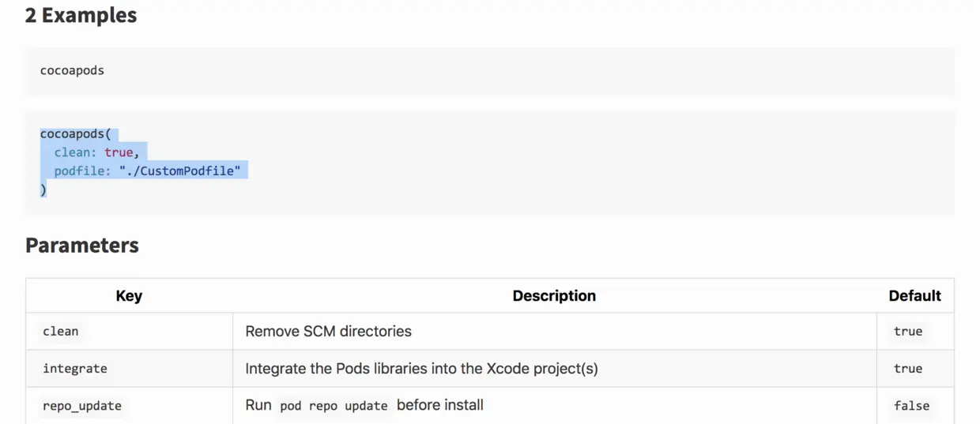Click the "Remove SCM directories" description
Viewport: 980px width, 424px height.
(328, 332)
